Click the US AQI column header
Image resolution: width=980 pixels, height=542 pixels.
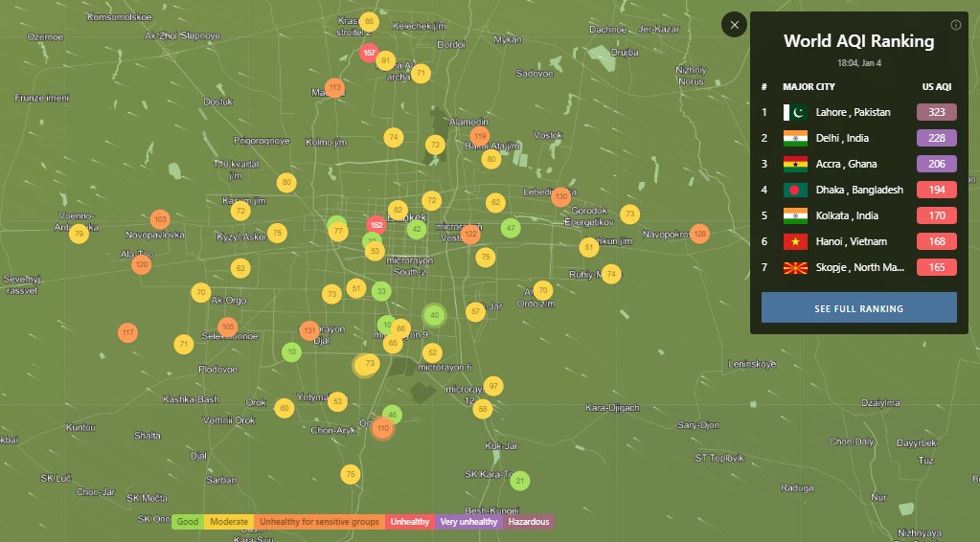[936, 86]
